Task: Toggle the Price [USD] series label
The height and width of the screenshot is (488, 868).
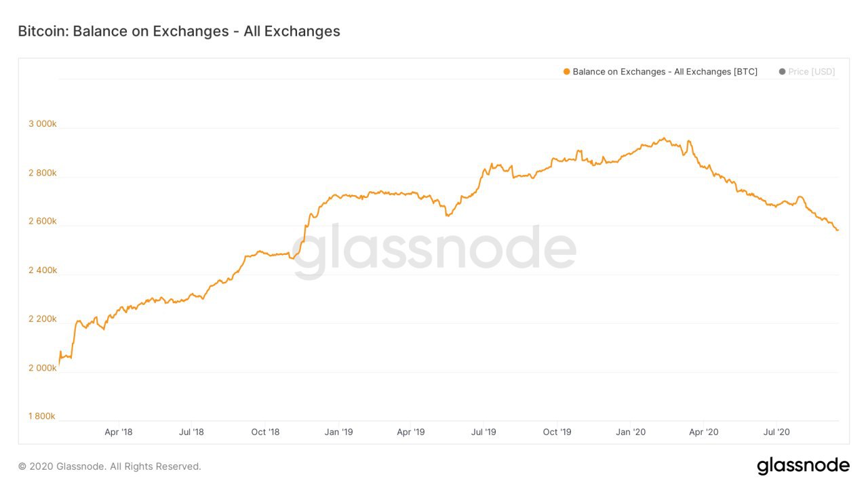Action: point(812,72)
